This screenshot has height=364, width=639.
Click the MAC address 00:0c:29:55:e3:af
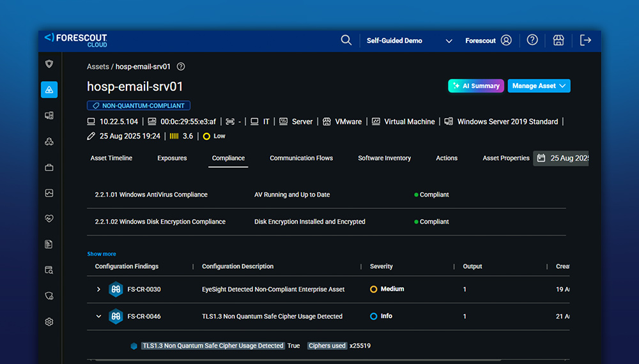point(189,121)
